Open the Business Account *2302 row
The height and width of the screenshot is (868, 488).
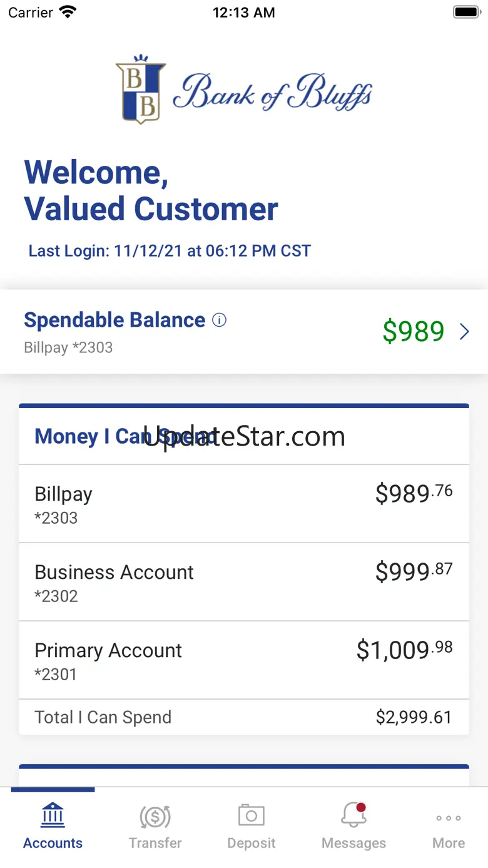(x=244, y=582)
